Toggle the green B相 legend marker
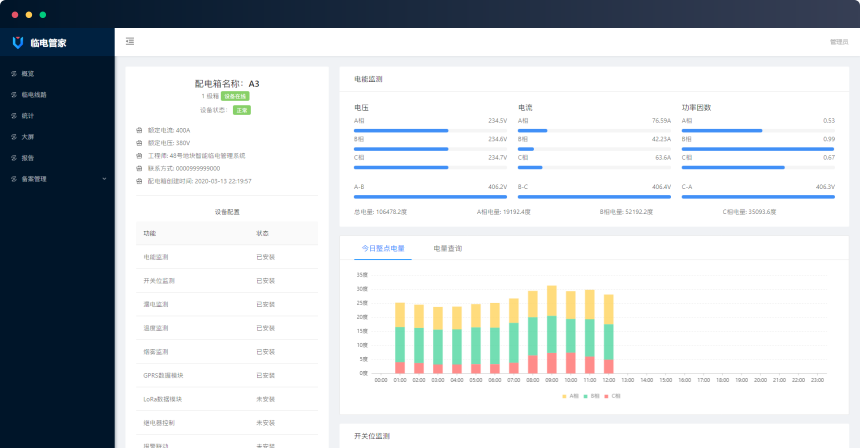 click(x=585, y=396)
